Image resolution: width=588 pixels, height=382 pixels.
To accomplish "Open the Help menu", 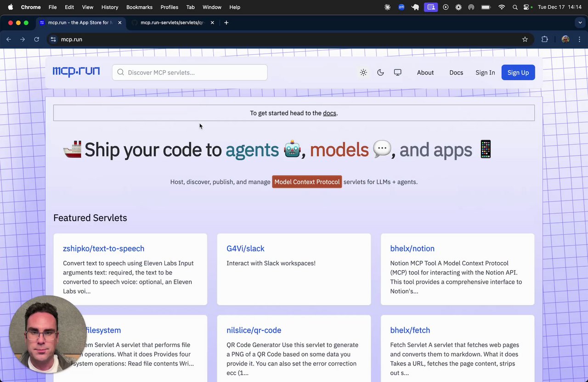I will tap(235, 7).
